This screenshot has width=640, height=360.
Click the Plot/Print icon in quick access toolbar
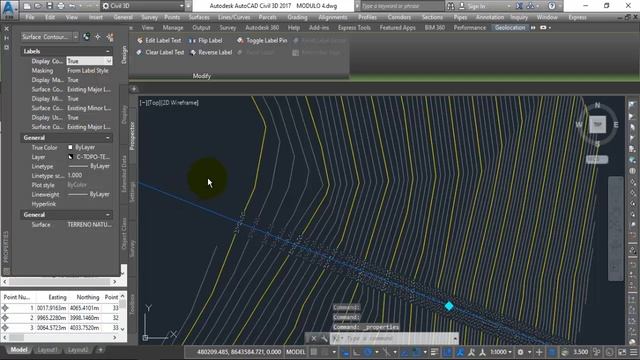(x=61, y=6)
